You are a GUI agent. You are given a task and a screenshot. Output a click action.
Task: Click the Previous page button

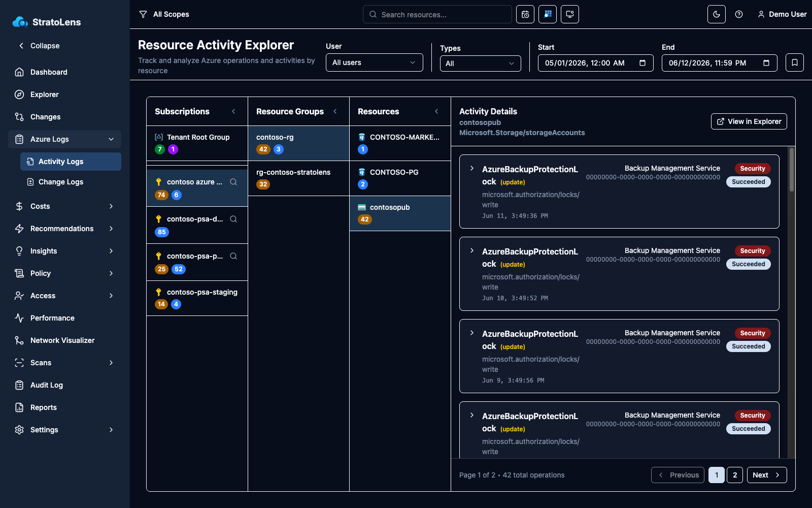pos(678,475)
